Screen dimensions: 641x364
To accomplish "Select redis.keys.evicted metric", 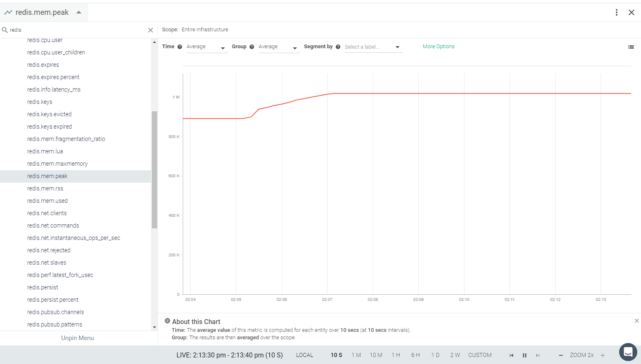I will (x=75, y=114).
